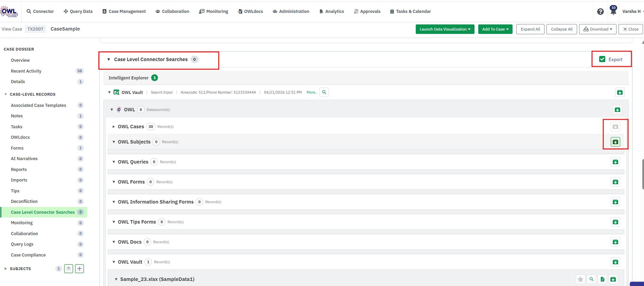The width and height of the screenshot is (644, 286).
Task: Expand the SUBJECTS sidebar group
Action: click(x=6, y=269)
